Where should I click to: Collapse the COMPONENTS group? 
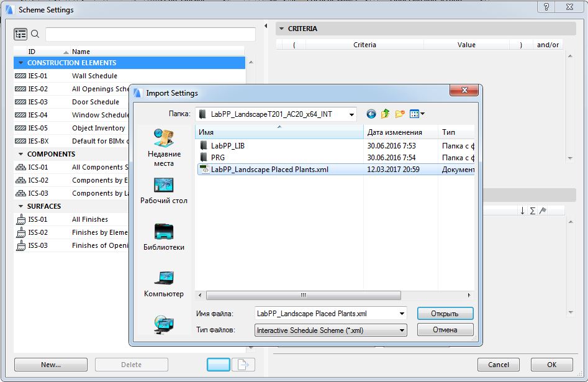(21, 154)
